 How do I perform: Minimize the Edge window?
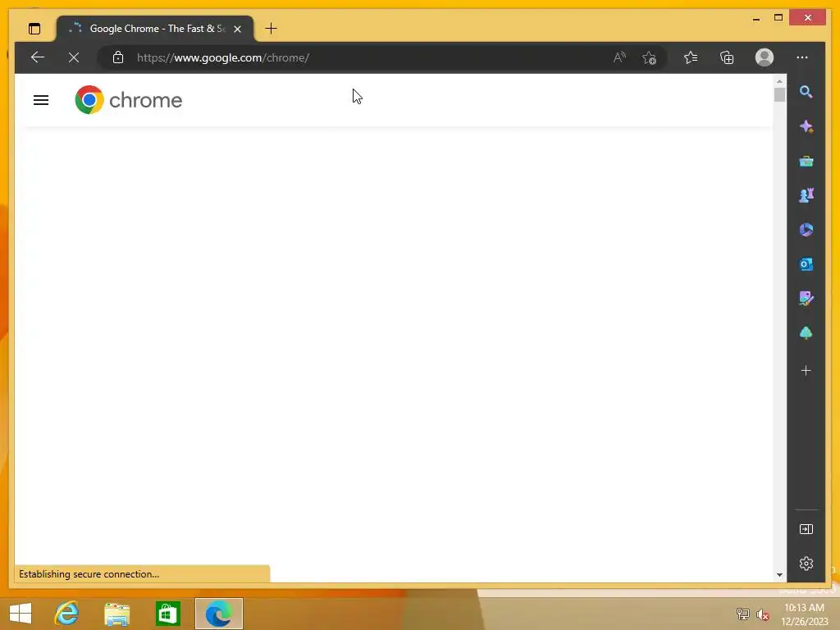click(x=756, y=18)
